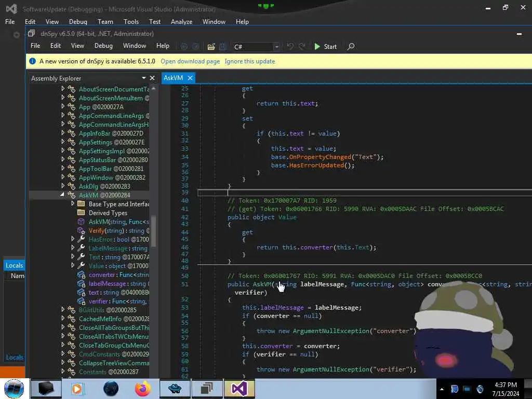Select the Text property wrench icon
The width and height of the screenshot is (532, 399).
[81, 257]
